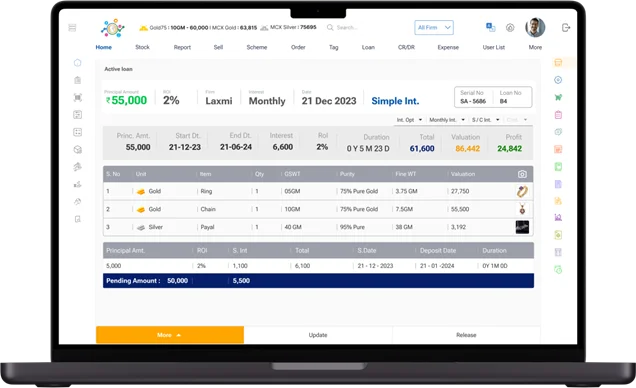Viewport: 636px width, 388px height.
Task: Open the All Firm dropdown
Action: [x=434, y=28]
